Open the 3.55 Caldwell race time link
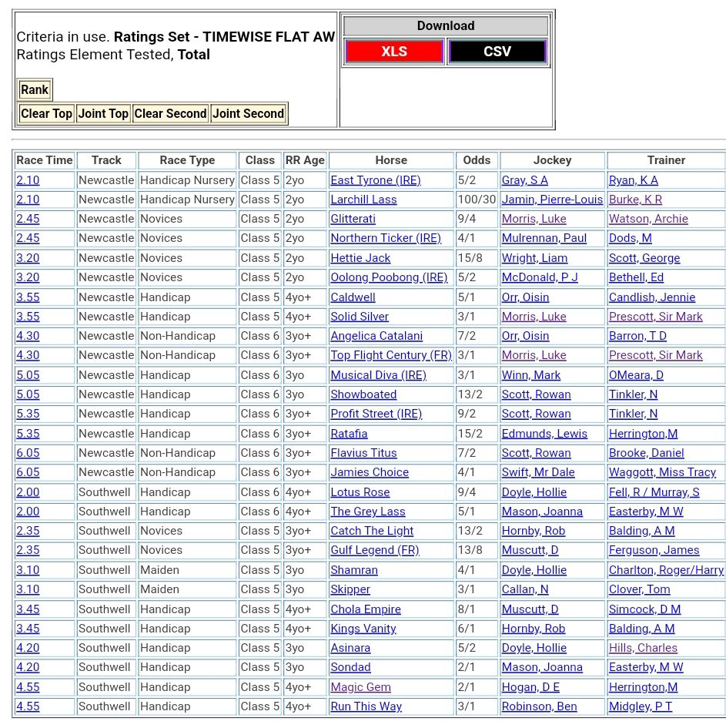The image size is (726, 728). [x=28, y=297]
